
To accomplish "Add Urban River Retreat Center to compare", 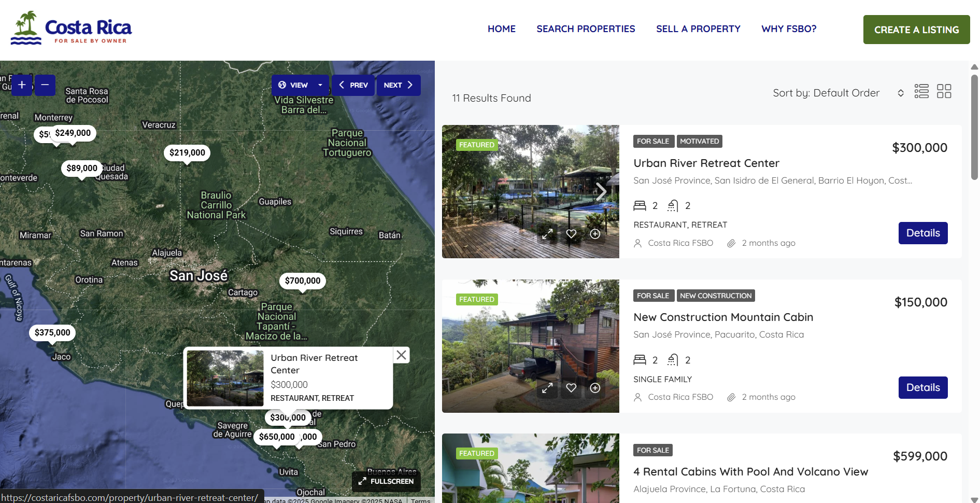I will click(595, 234).
